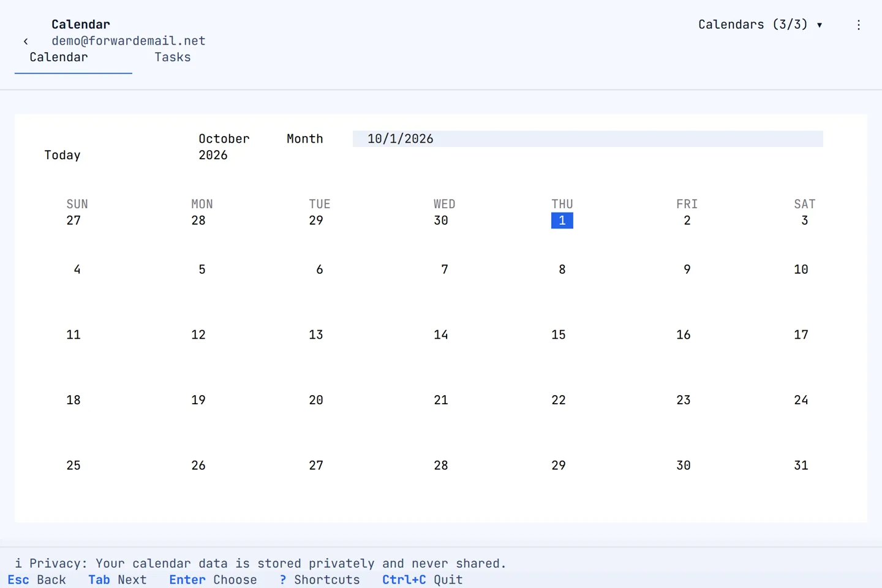Screen dimensions: 882x588
Task: Click the Tab Next shortcut hint
Action: [x=118, y=580]
